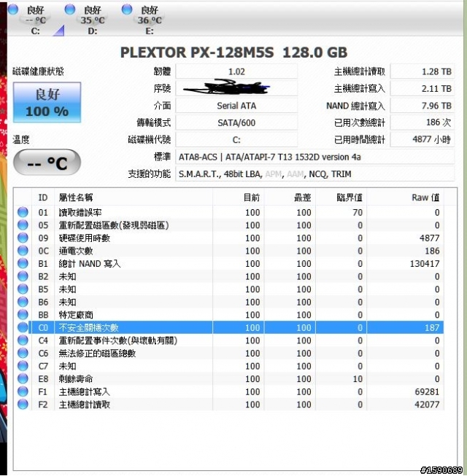Screen dimensions: 467x476
Task: Click the 目前 column header
Action: tap(239, 198)
